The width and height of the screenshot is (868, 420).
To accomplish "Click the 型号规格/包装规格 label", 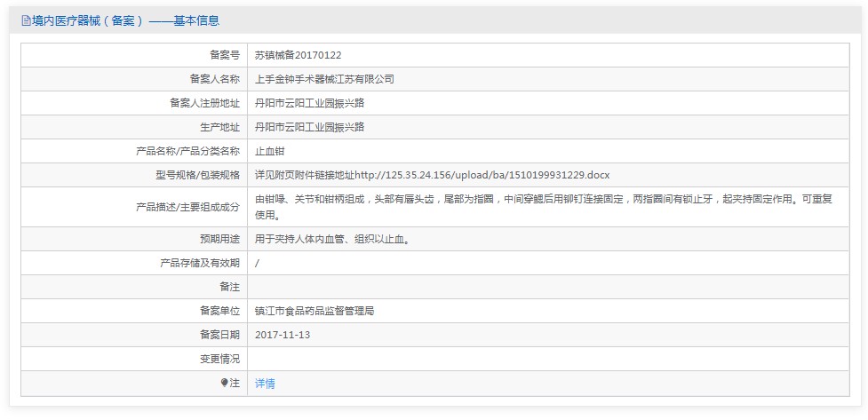I will click(x=197, y=175).
